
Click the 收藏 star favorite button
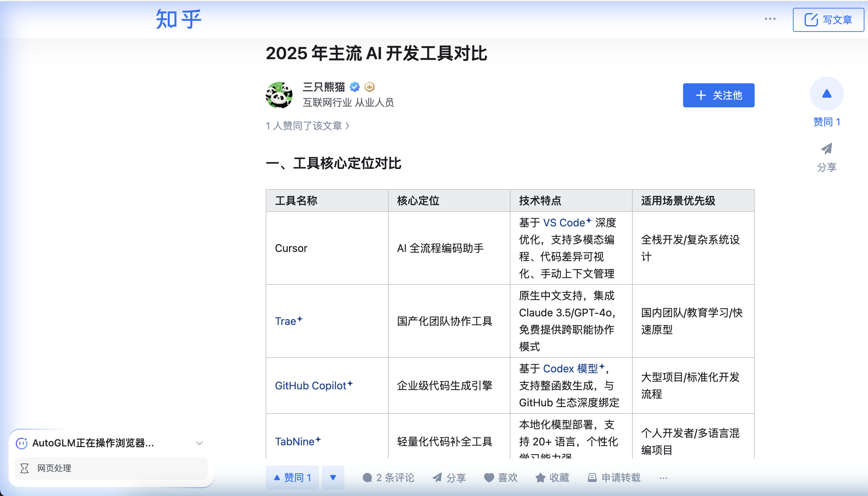[x=552, y=478]
